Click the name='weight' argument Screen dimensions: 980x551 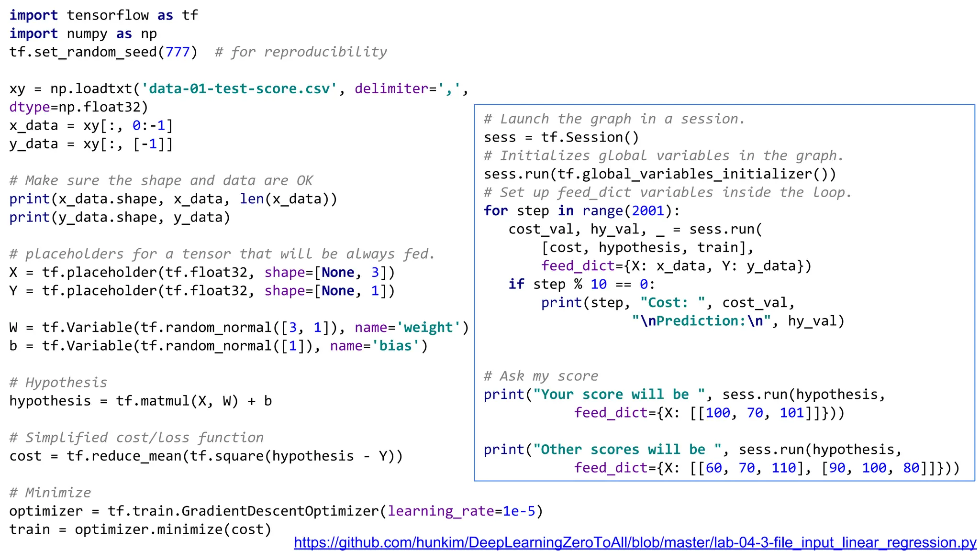click(408, 328)
